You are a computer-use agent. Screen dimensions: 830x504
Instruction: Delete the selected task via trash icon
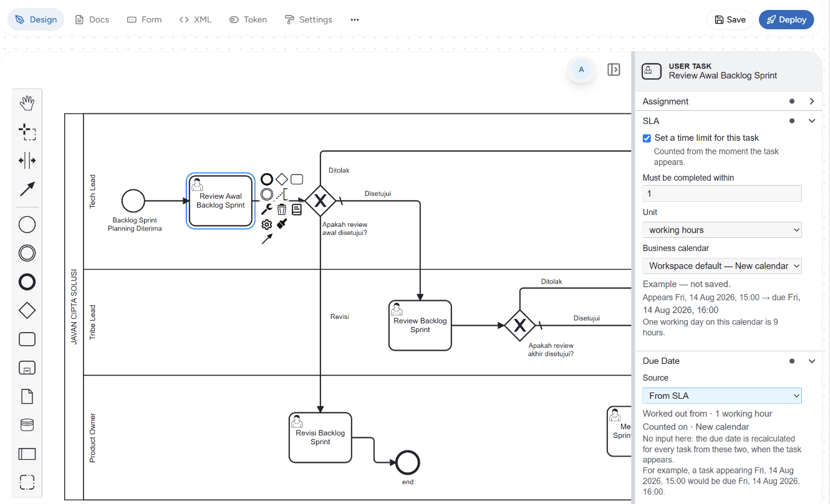pos(282,209)
